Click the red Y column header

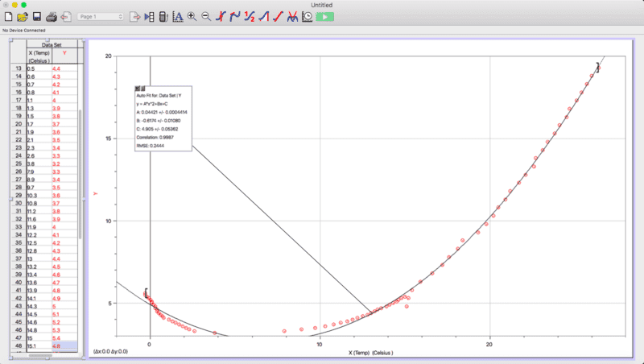point(64,54)
